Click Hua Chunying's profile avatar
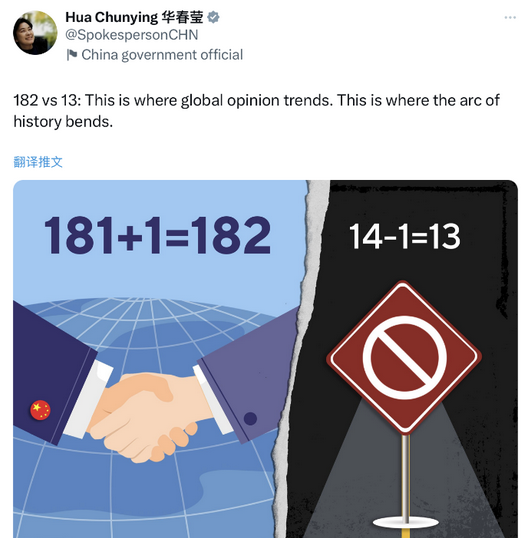532x538 pixels. (x=35, y=33)
